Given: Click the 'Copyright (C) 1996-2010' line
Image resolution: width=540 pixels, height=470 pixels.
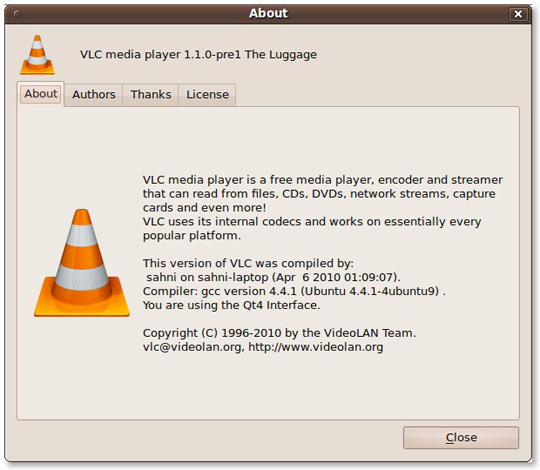Looking at the screenshot, I should point(279,333).
